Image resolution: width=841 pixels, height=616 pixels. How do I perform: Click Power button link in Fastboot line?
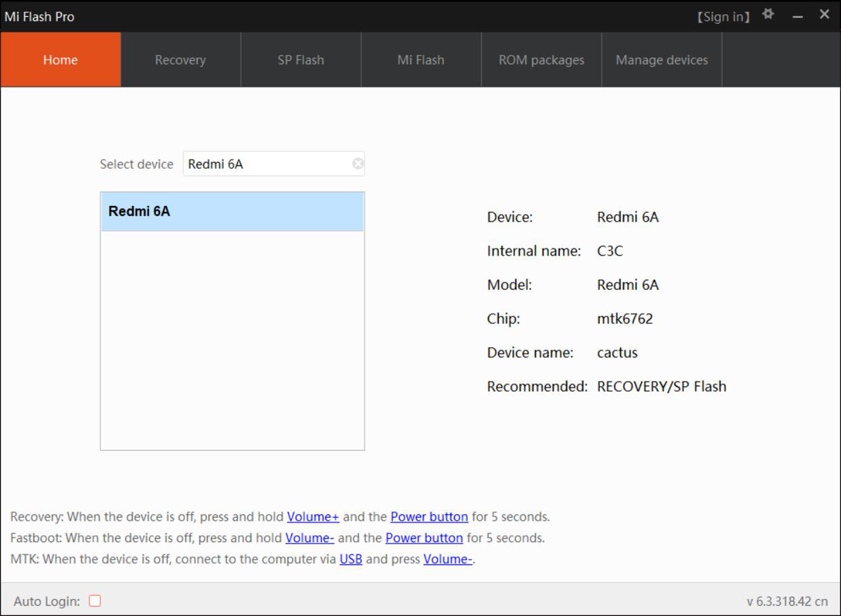click(x=424, y=538)
